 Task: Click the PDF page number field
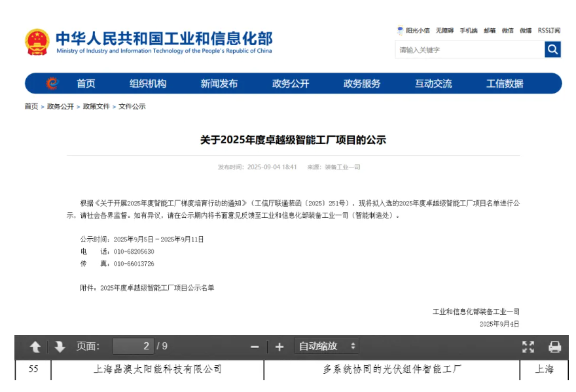(x=133, y=346)
